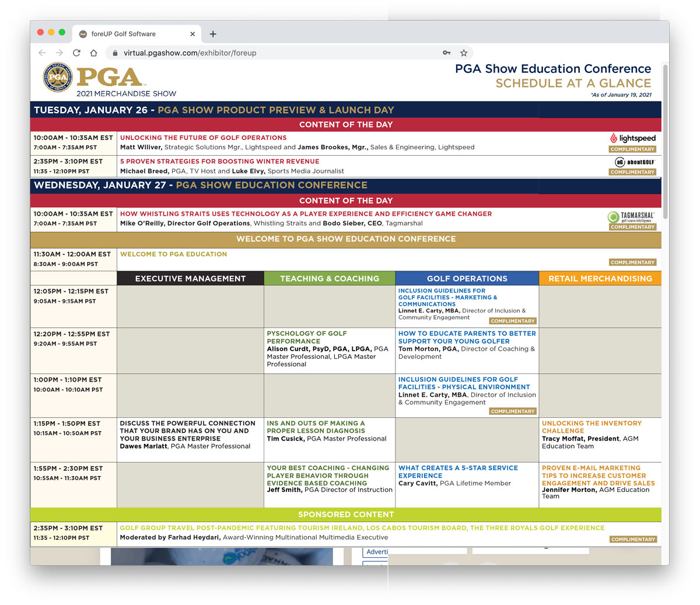Click the Tuesday, January 26 day header
700x605 pixels.
click(x=345, y=110)
